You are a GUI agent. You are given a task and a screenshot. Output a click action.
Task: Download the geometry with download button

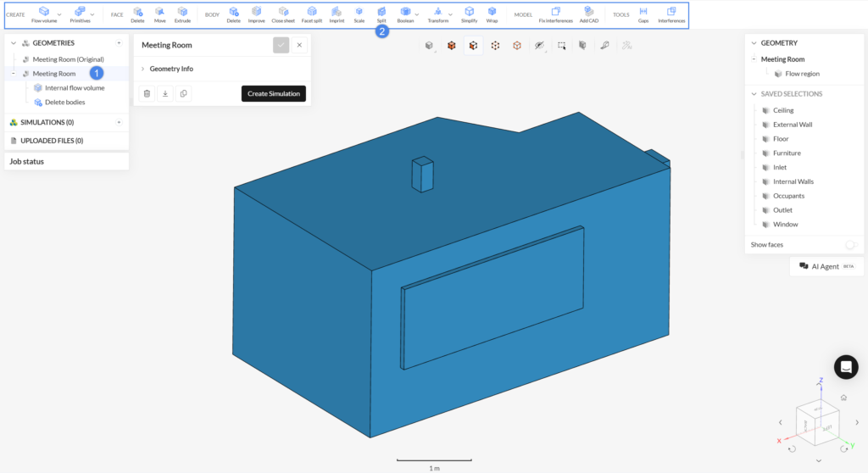[x=165, y=93]
